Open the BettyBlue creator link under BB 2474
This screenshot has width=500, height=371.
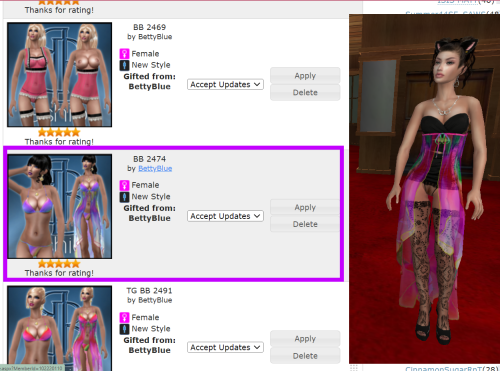pos(155,169)
